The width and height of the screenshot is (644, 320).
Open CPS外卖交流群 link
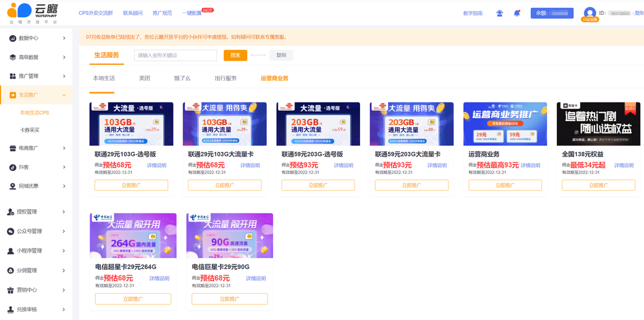[95, 13]
